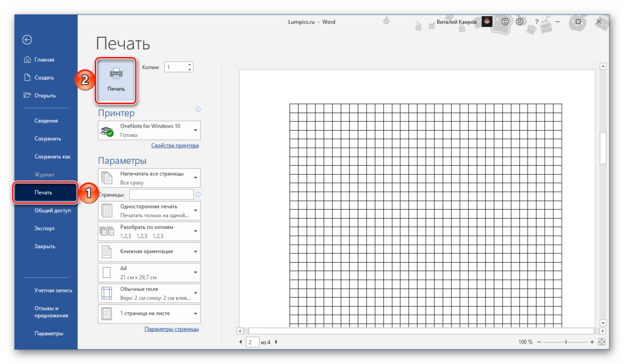Click the zoom in plus button
The image size is (624, 364).
click(592, 342)
